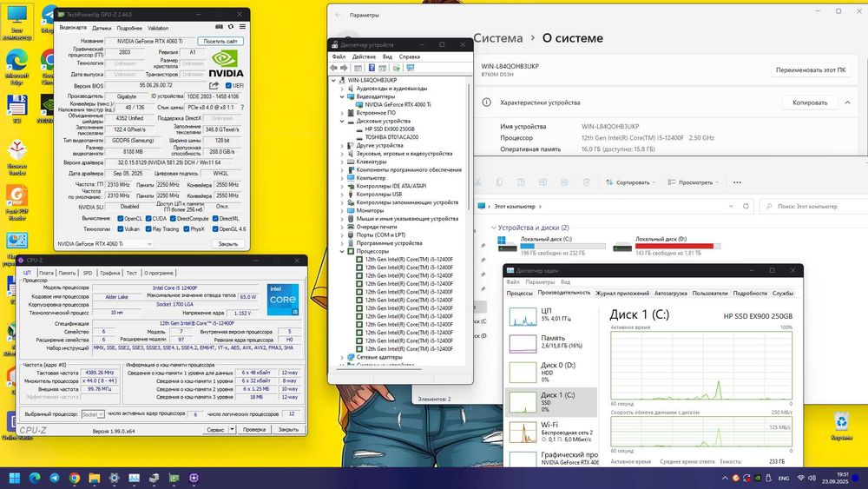Click Переименовать этот ПК button in Settings
This screenshot has height=489, width=868.
(811, 70)
